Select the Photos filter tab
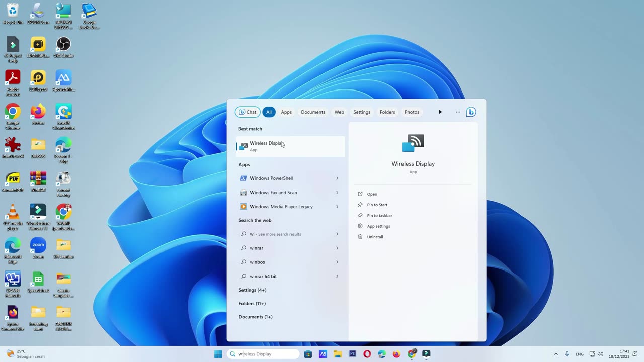This screenshot has height=362, width=644. point(412,112)
